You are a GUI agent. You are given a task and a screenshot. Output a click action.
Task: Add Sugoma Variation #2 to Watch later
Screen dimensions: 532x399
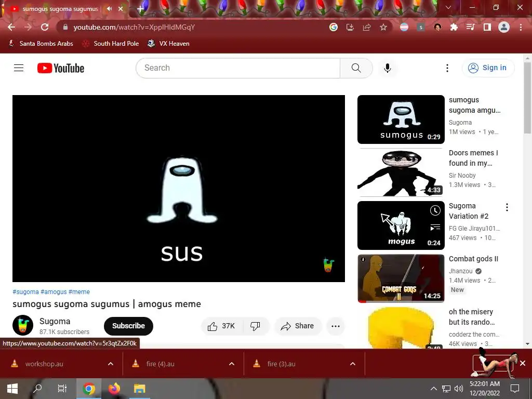pos(435,210)
